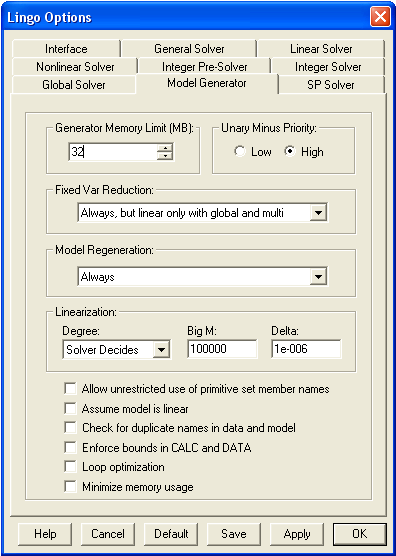Screen dimensions: 396x556
Task: Toggle Enforce bounds in CALC and DATA
Action: (x=70, y=447)
